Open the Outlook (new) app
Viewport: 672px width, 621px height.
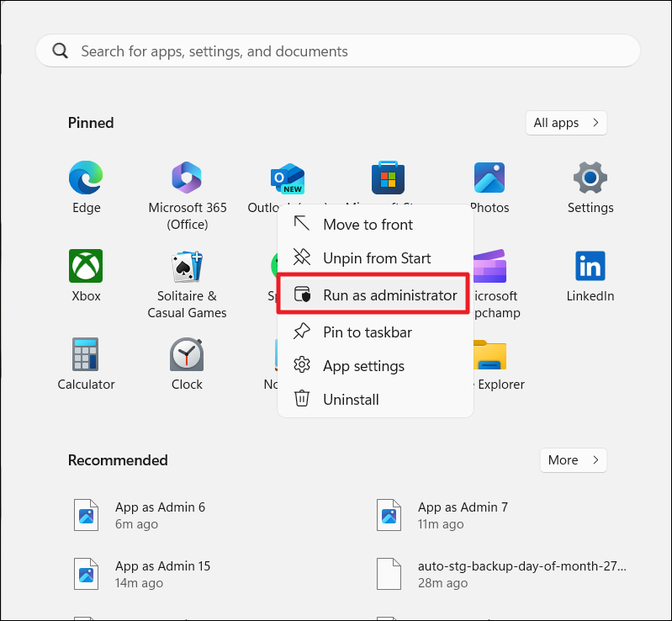coord(287,179)
